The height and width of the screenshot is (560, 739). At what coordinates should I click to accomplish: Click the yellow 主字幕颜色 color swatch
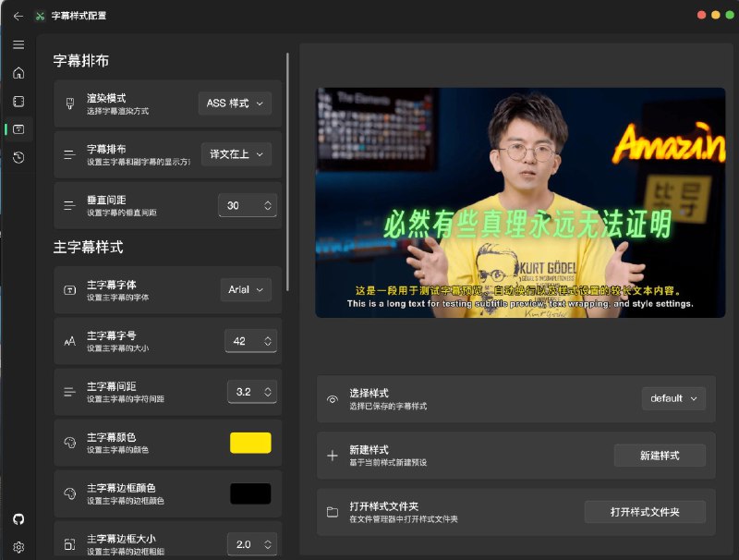250,442
